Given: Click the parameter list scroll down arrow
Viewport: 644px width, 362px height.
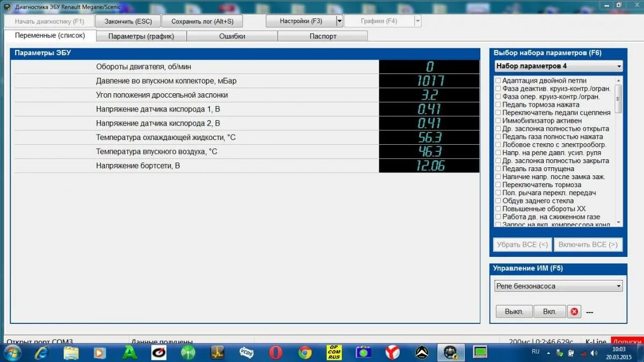Looking at the screenshot, I should (619, 222).
